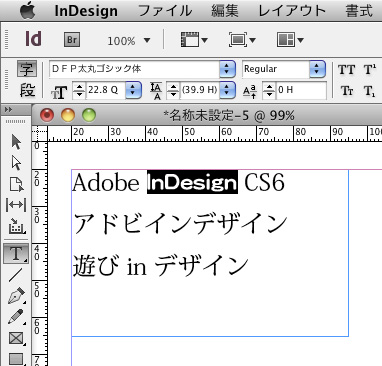Adjust font size with stepper arrows

pyautogui.click(x=79, y=90)
